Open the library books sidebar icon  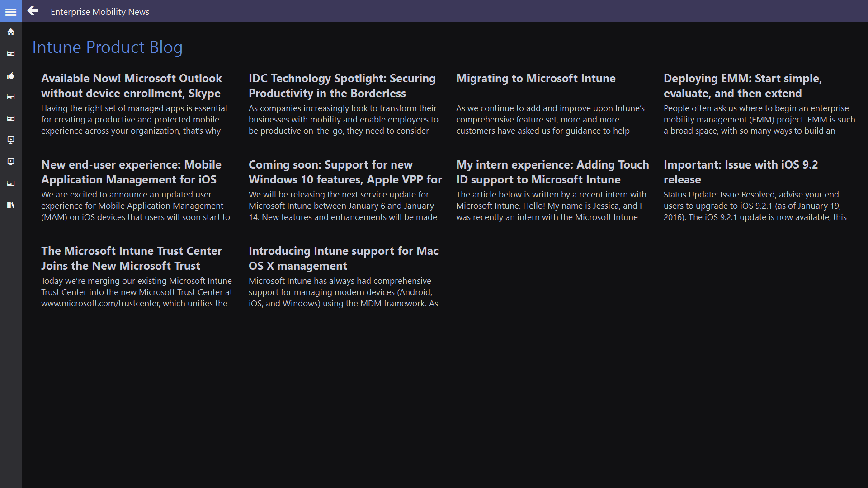pyautogui.click(x=11, y=205)
